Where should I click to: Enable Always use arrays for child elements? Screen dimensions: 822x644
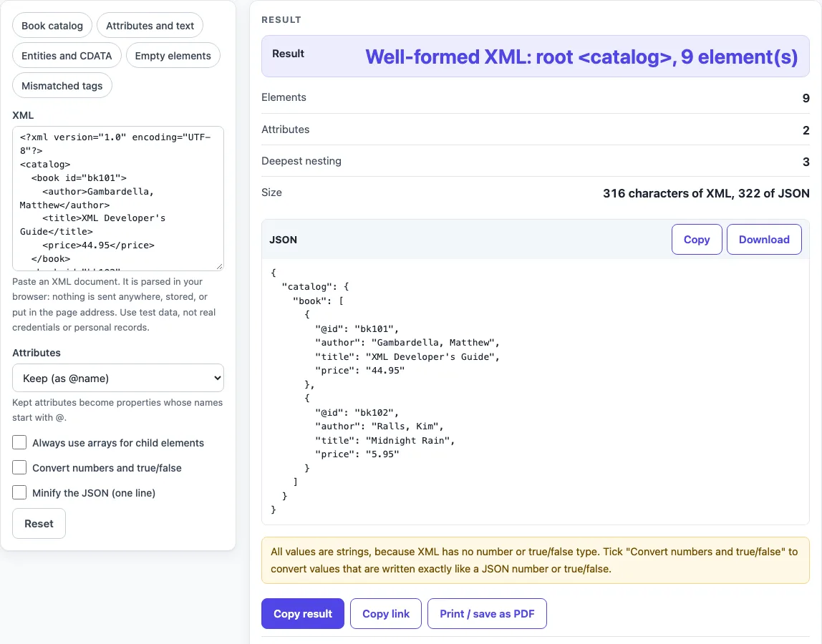coord(19,442)
